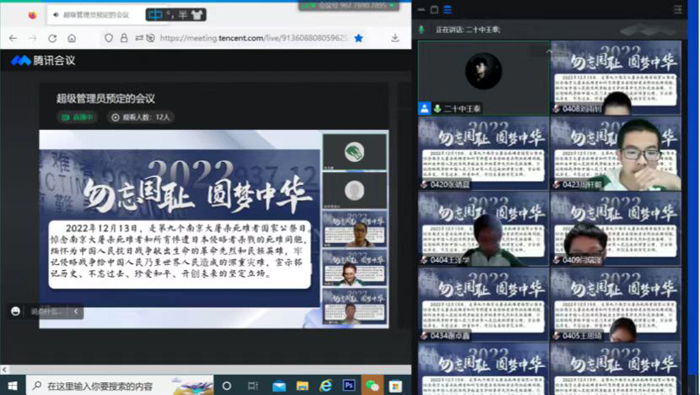Select participant tile 0434
700x395 pixels.
coord(483,304)
